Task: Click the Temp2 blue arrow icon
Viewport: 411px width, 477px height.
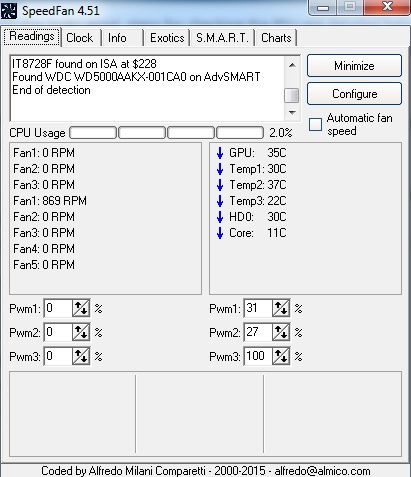Action: point(220,185)
